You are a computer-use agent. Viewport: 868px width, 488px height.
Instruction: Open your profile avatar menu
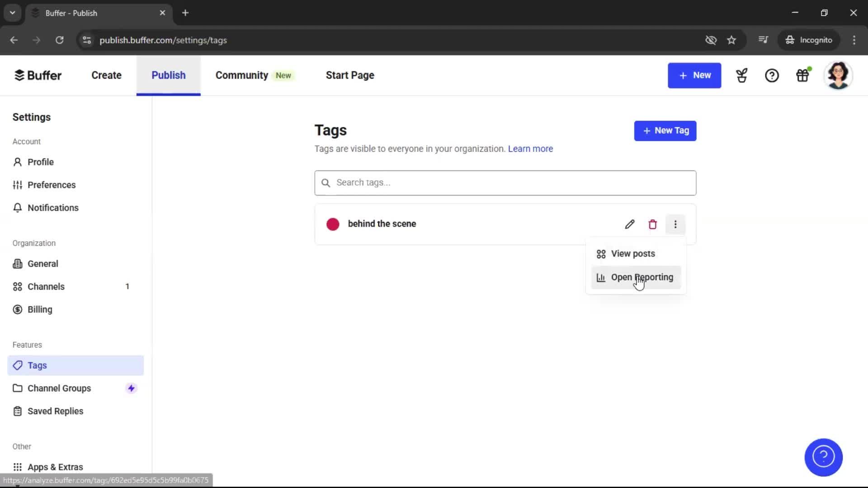coord(839,75)
